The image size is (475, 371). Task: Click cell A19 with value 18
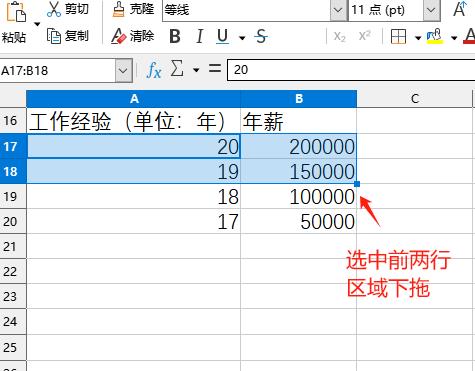point(133,196)
